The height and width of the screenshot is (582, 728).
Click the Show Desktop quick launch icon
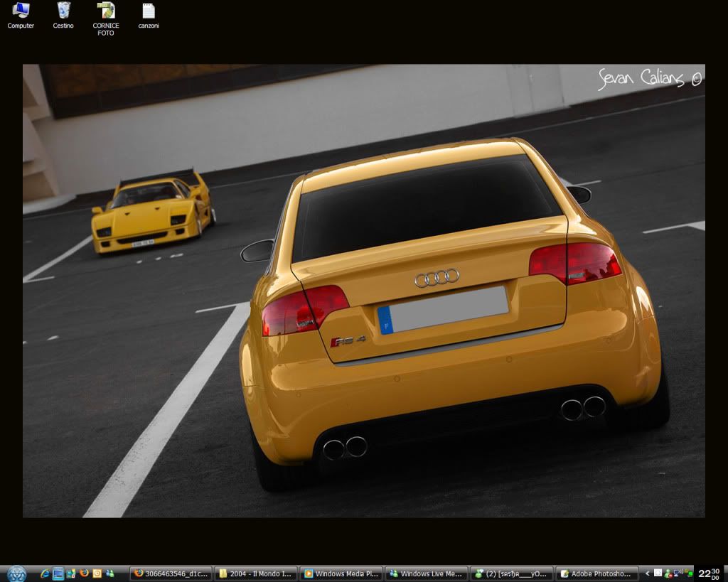point(58,573)
